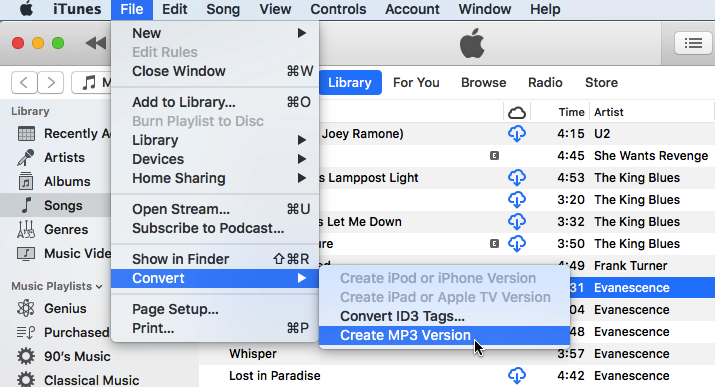Open the Account menu

(x=412, y=9)
